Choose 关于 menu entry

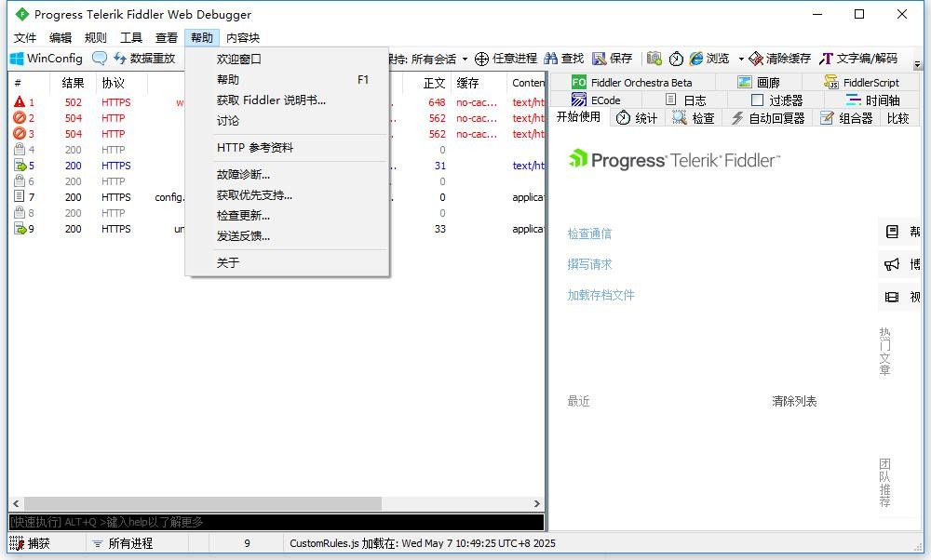coord(288,263)
